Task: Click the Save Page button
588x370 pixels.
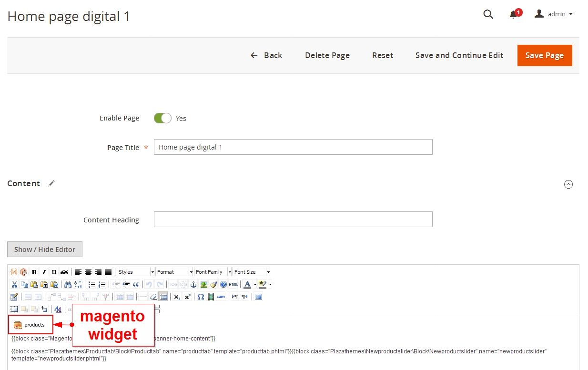Action: 544,56
